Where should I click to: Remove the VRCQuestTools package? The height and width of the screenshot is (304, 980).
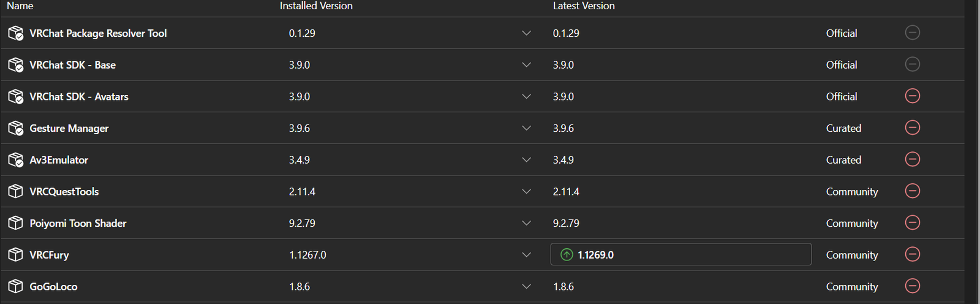[912, 191]
